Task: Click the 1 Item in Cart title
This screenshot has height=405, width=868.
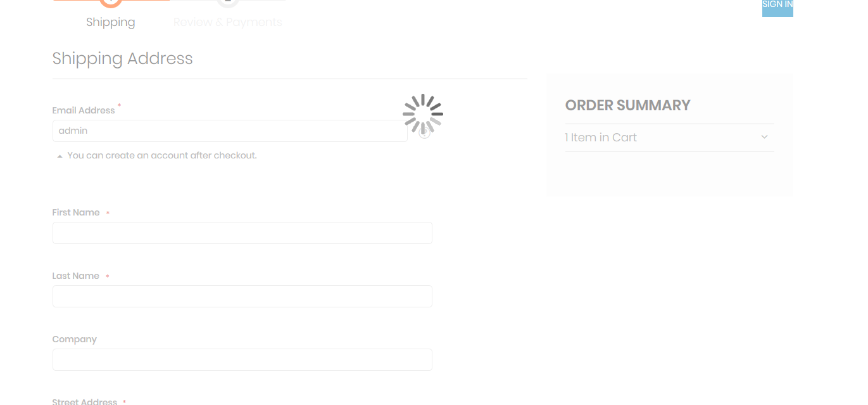Action: pos(601,138)
